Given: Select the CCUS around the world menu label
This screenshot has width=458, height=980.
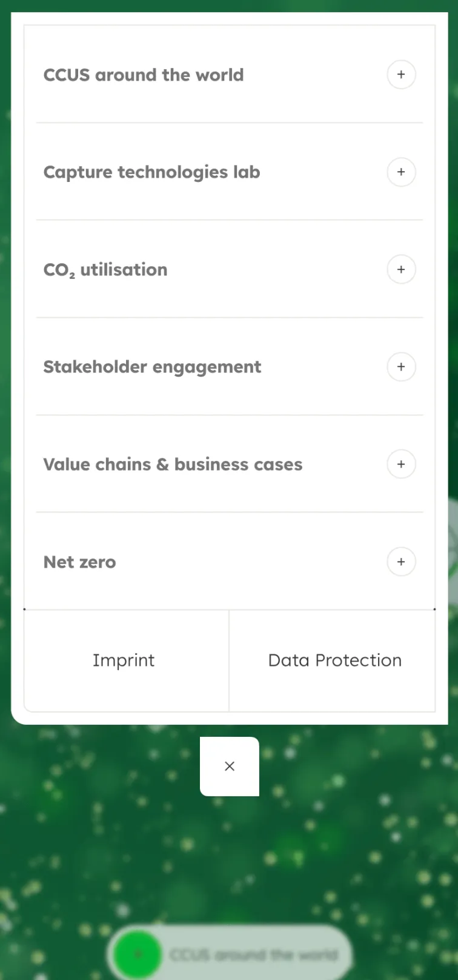Looking at the screenshot, I should 144,75.
